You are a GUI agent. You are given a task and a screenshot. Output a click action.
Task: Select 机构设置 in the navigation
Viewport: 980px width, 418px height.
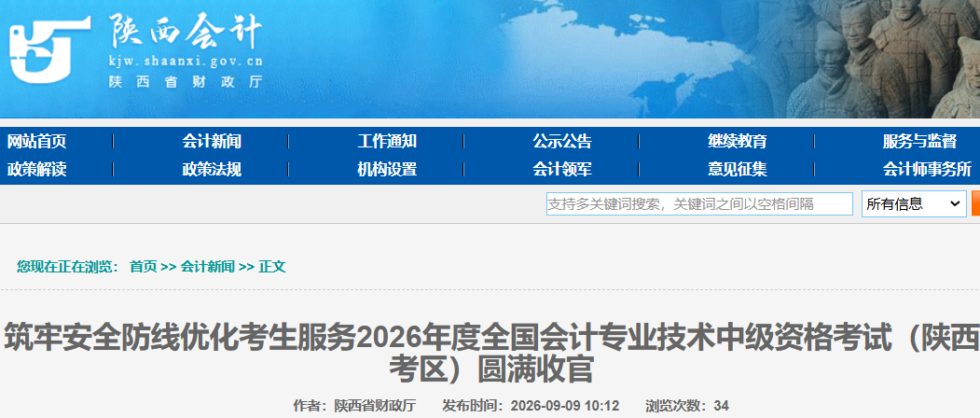click(387, 169)
